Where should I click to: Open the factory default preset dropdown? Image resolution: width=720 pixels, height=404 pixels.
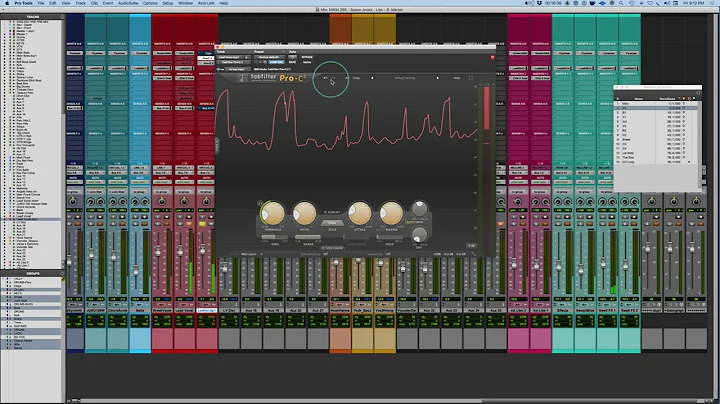point(269,57)
